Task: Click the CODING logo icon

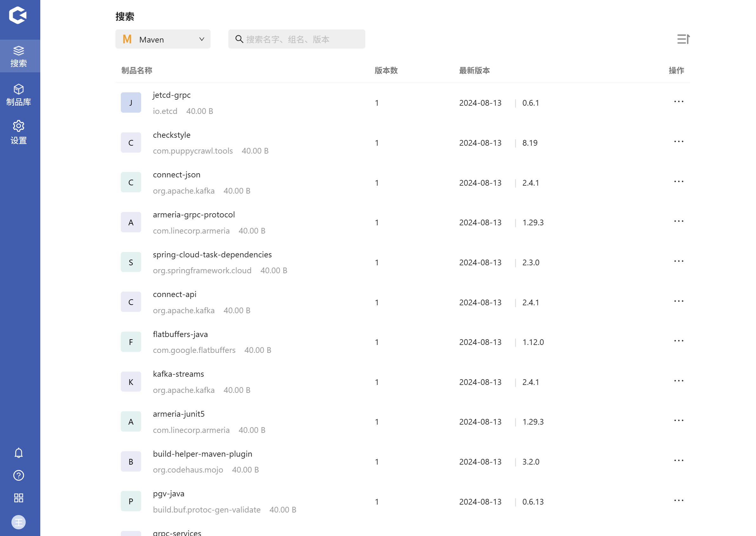Action: 18,16
